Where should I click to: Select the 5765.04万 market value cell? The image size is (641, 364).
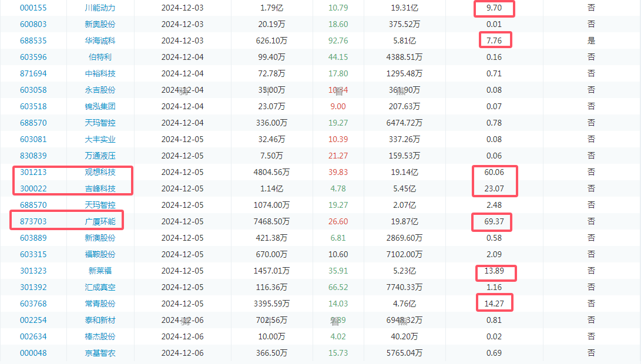[x=404, y=353]
